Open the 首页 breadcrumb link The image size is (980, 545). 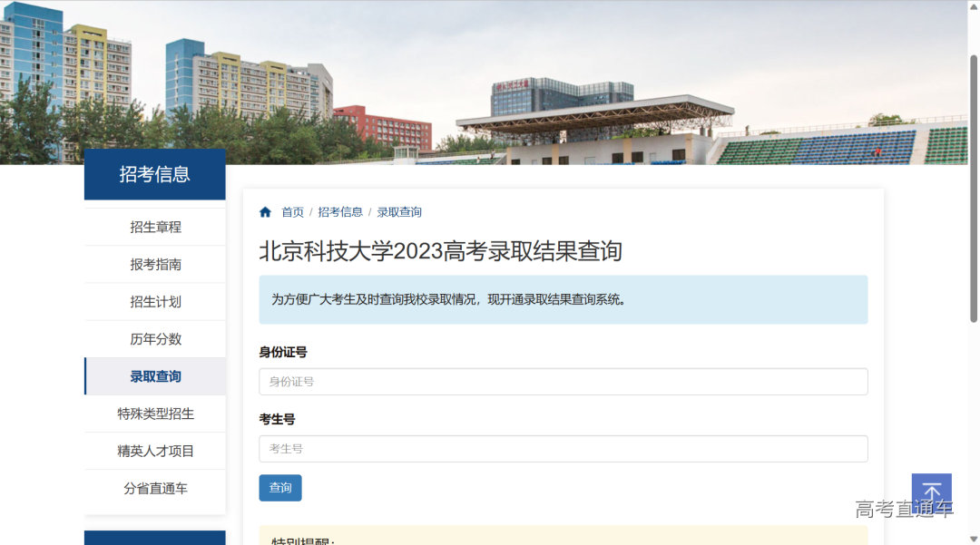point(292,211)
